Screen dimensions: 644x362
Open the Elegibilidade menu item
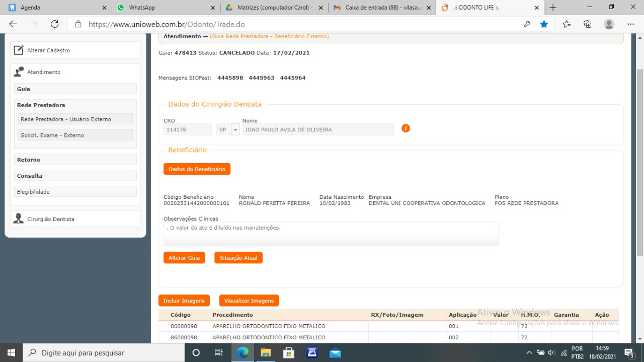75,191
